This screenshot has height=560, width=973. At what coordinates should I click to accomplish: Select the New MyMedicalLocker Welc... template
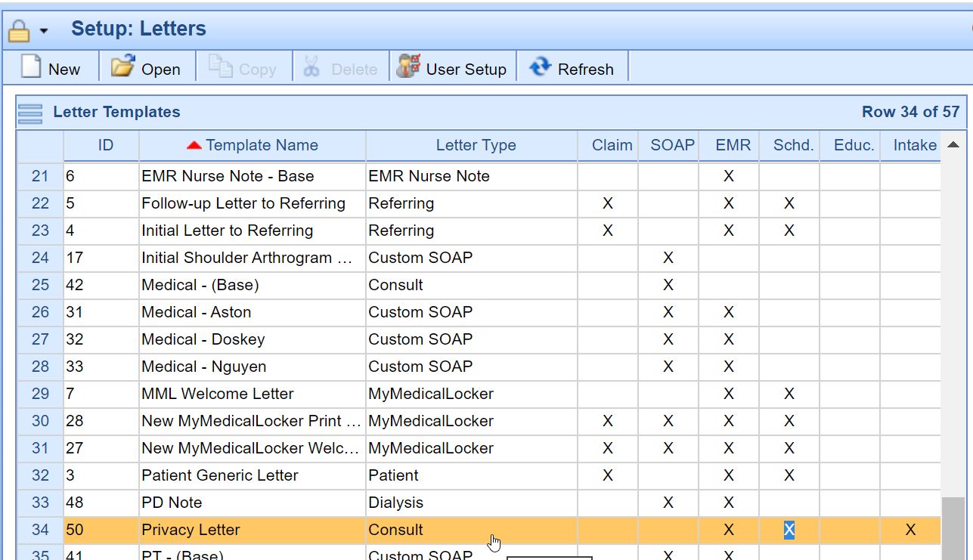(x=250, y=448)
